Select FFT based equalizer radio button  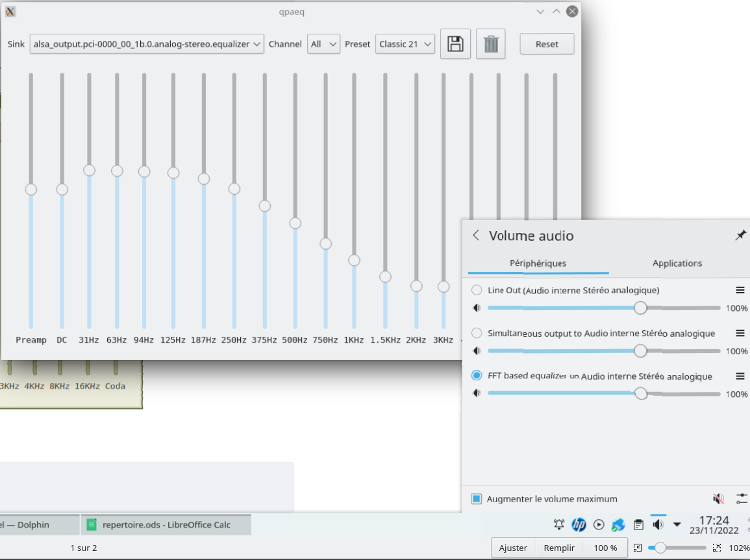477,376
